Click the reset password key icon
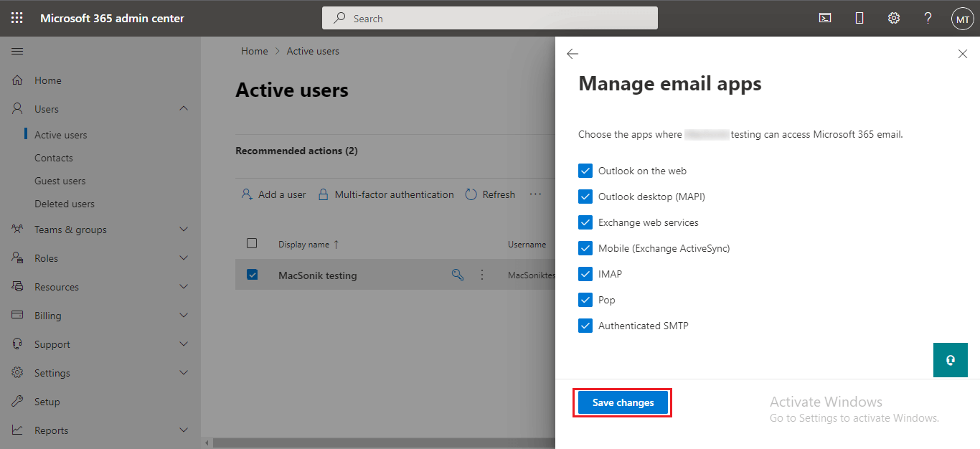The width and height of the screenshot is (980, 449). 458,275
